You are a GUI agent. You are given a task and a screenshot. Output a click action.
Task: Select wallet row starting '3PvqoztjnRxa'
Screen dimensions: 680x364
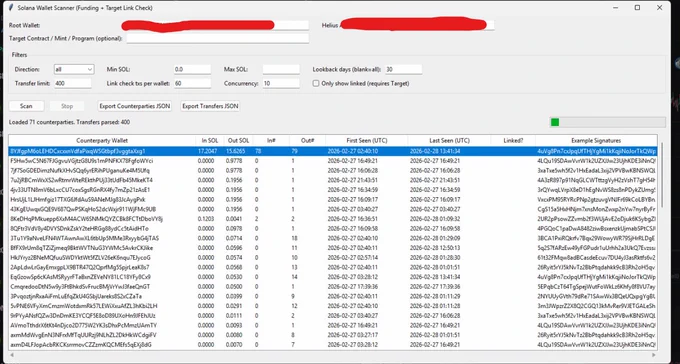[x=333, y=296]
